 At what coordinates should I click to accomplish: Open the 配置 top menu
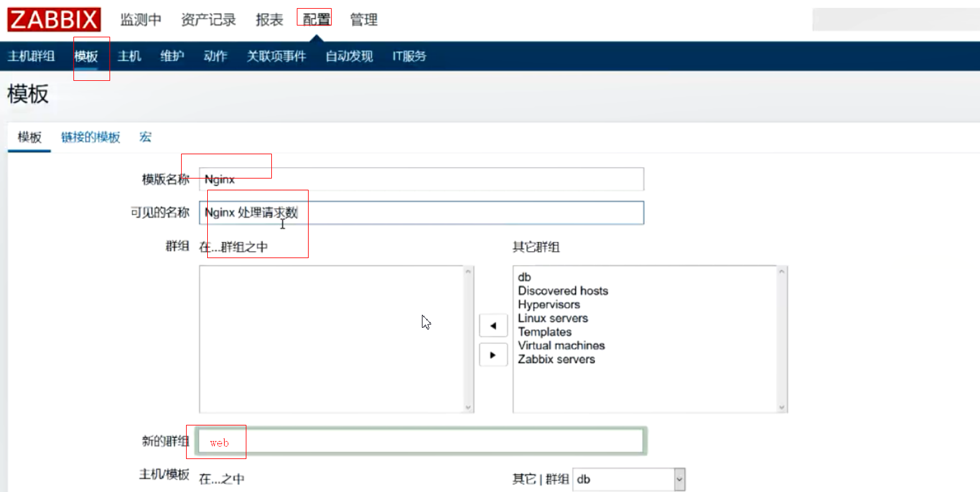[316, 20]
